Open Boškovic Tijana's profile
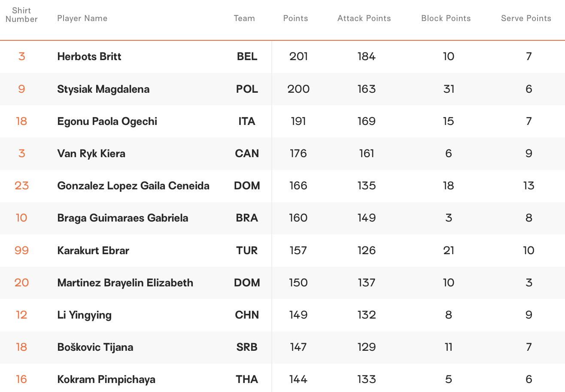The image size is (565, 392). click(x=95, y=347)
